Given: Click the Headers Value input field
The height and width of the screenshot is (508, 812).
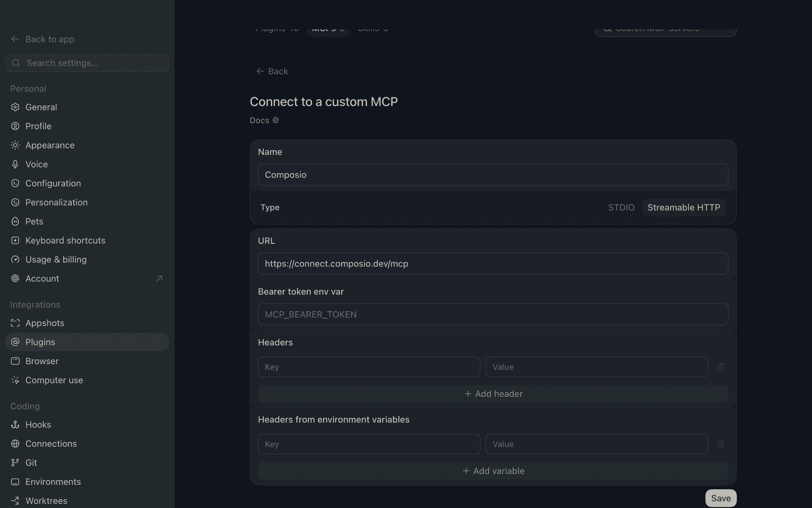Looking at the screenshot, I should [x=597, y=367].
